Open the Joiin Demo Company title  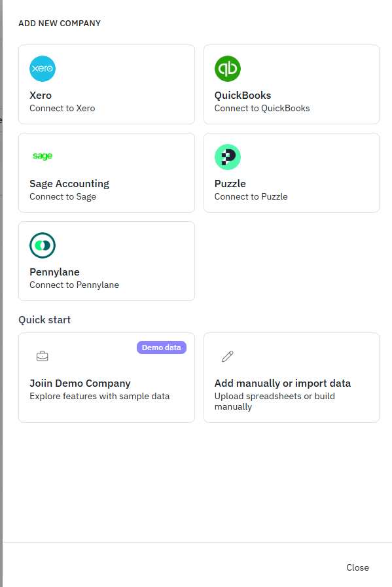click(80, 383)
